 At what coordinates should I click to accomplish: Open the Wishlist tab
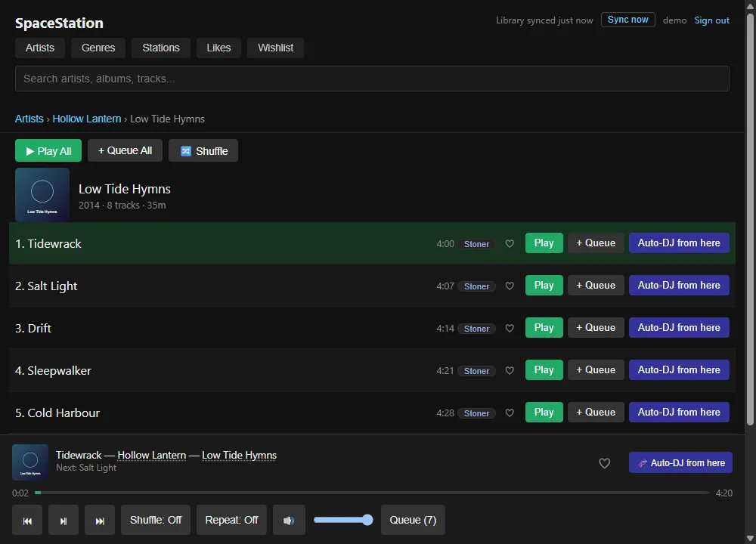(275, 48)
